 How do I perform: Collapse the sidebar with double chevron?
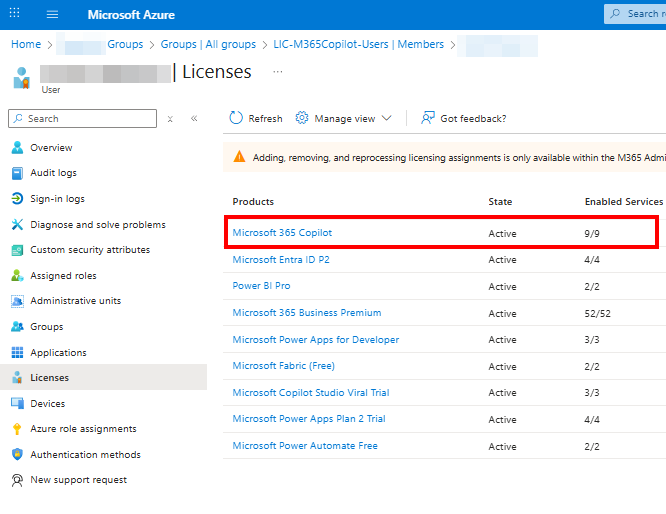[194, 119]
